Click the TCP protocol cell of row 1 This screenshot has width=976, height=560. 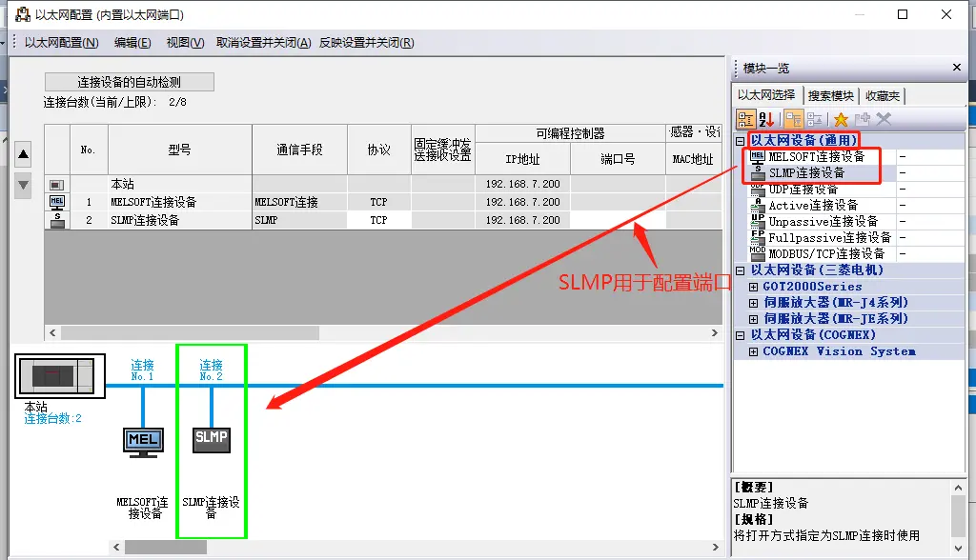click(x=379, y=202)
